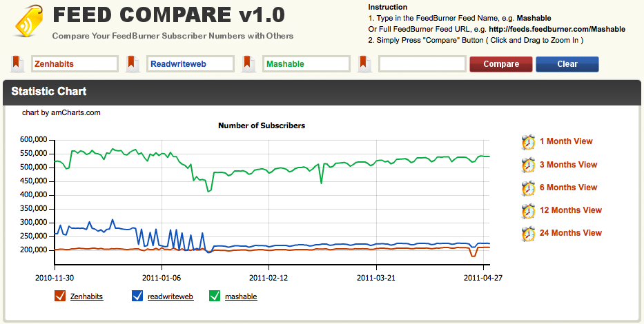The height and width of the screenshot is (324, 644).
Task: Click the clock icon beside 12 Months View
Action: pyautogui.click(x=529, y=210)
